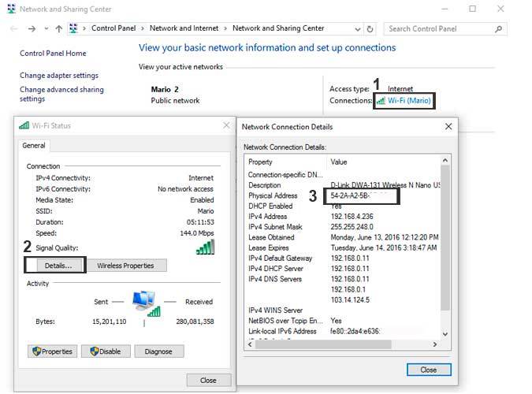
Task: Select DHCP Enabled row
Action: [343, 206]
